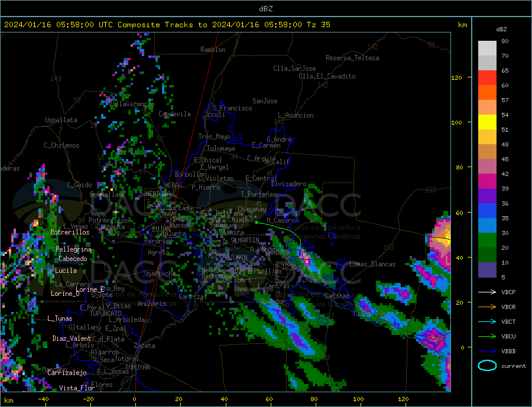Screen dimensions: 532x407
Task: Click the 'Vista_Flor' place label
Action: pyautogui.click(x=77, y=388)
